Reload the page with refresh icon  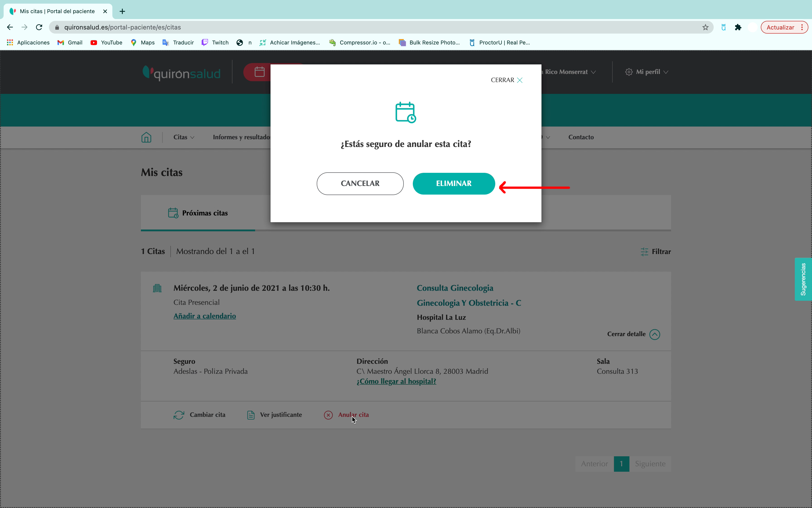[39, 27]
